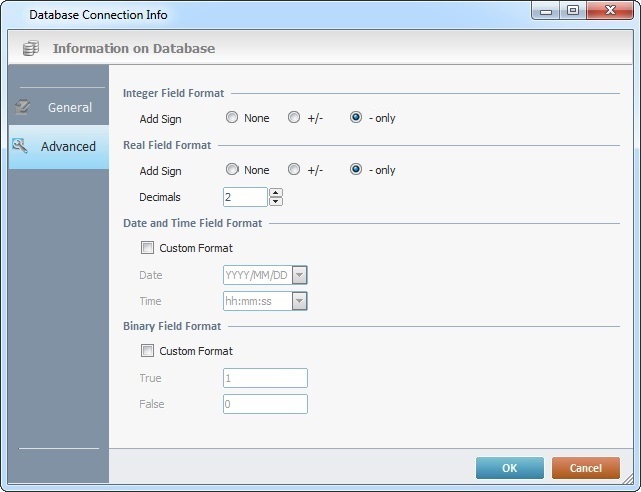This screenshot has width=641, height=492.
Task: Open the Time format dropdown
Action: [x=300, y=301]
